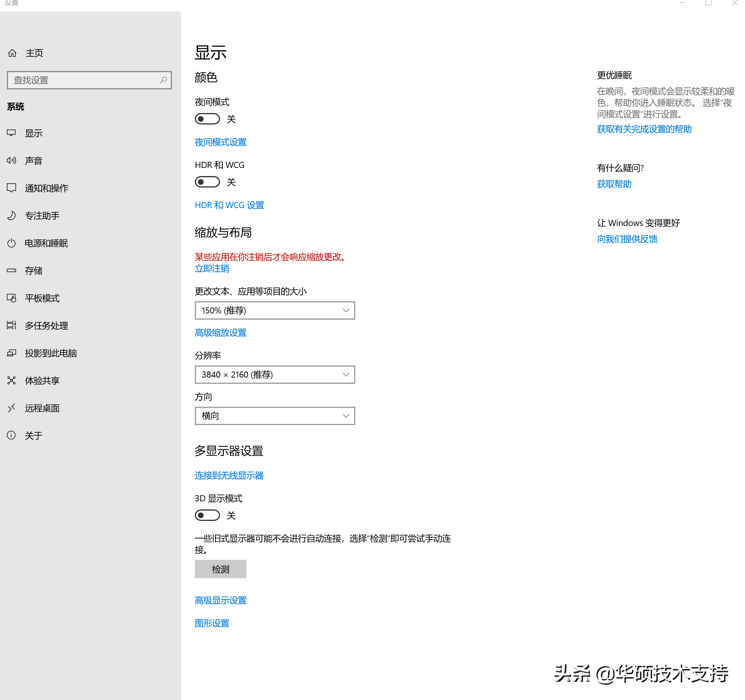
Task: Click the power icon beside 电源和睡眠
Action: pos(11,243)
